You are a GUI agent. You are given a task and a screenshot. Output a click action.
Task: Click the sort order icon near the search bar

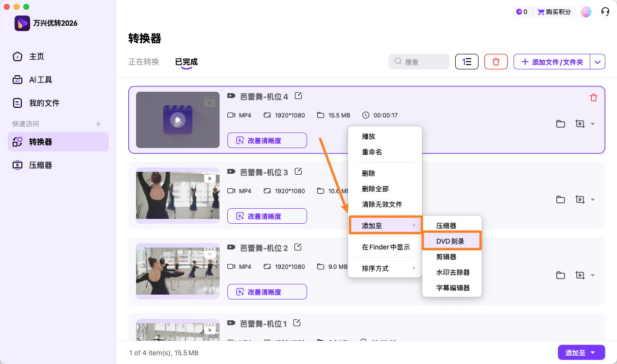466,62
